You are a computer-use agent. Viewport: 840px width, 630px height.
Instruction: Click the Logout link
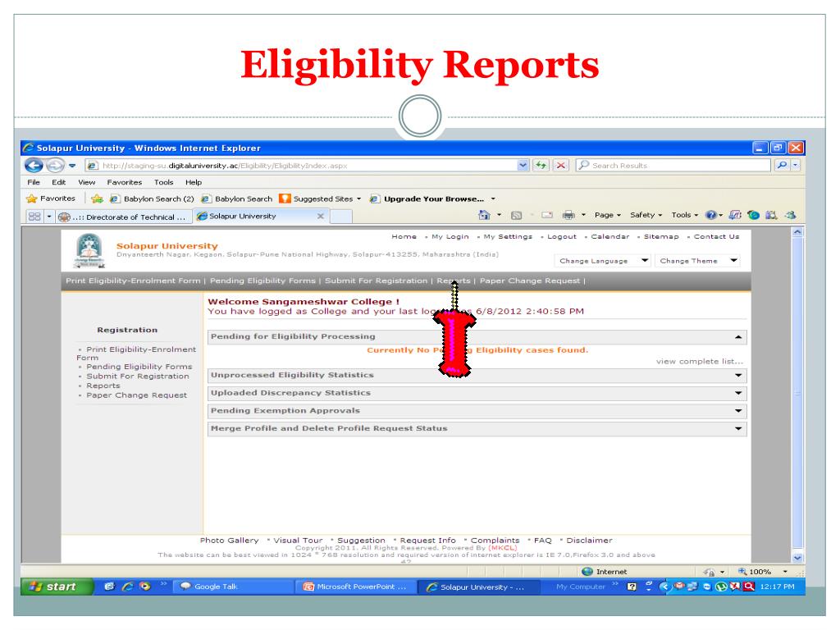coord(561,236)
